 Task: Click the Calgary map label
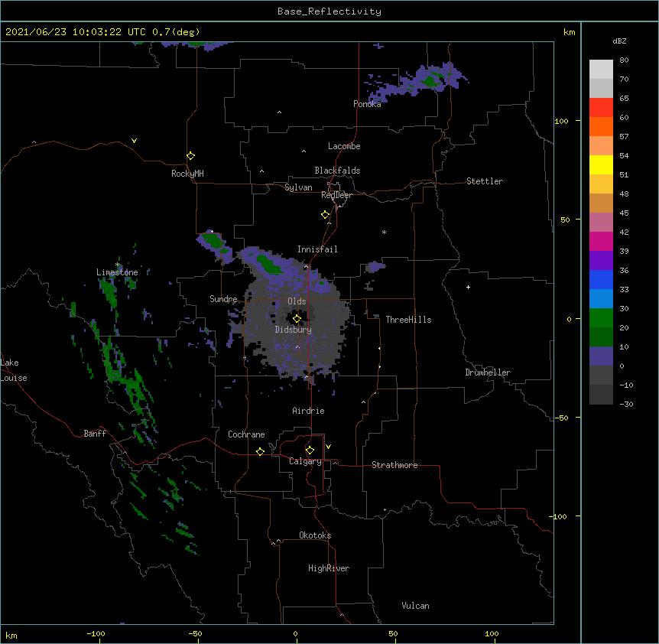coord(305,461)
